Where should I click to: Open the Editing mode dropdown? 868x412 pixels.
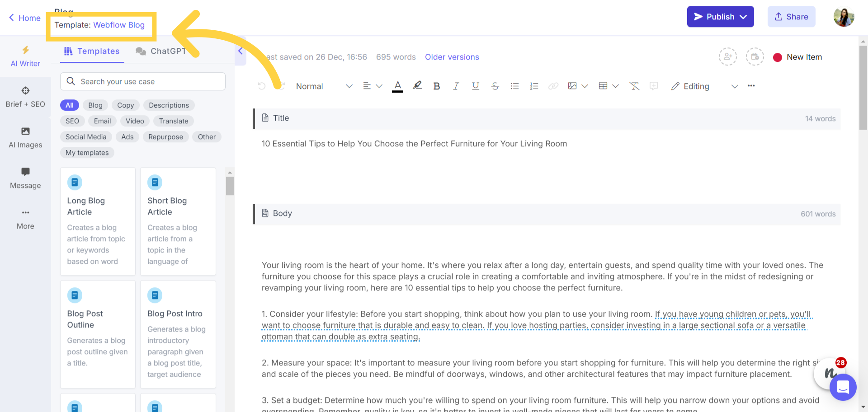[x=704, y=86]
